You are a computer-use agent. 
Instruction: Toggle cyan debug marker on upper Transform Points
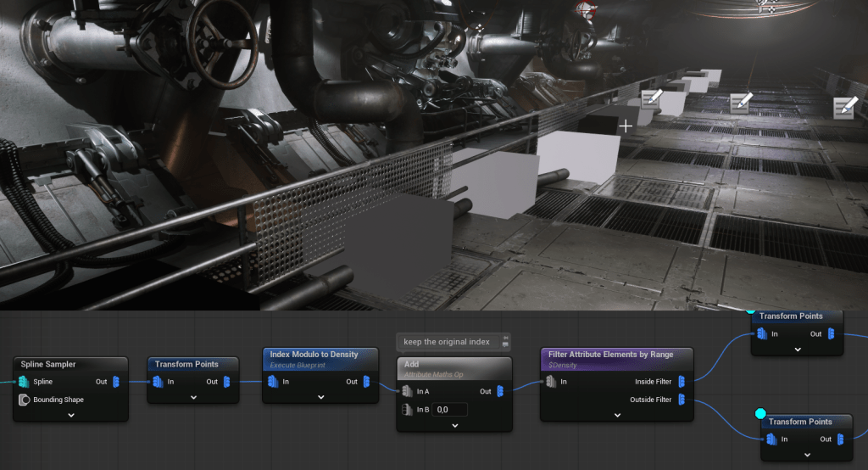click(x=751, y=310)
